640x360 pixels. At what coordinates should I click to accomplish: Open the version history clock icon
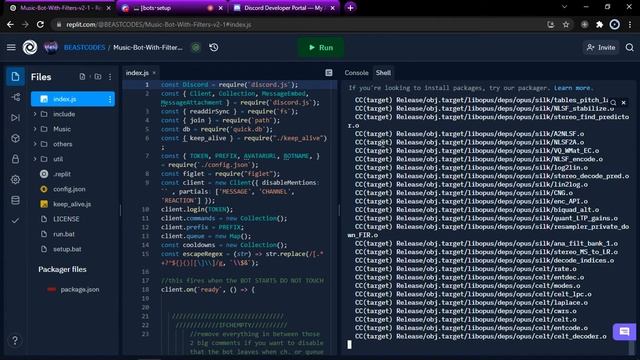(213, 47)
